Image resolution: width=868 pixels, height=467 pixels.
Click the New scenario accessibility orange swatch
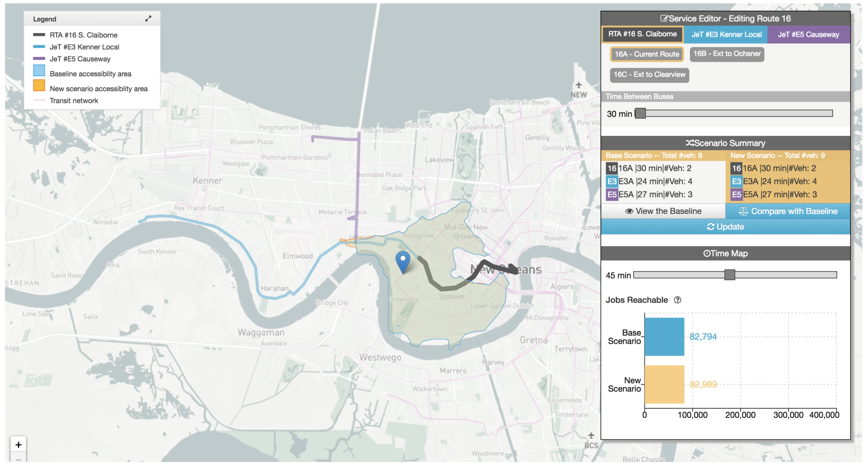39,86
